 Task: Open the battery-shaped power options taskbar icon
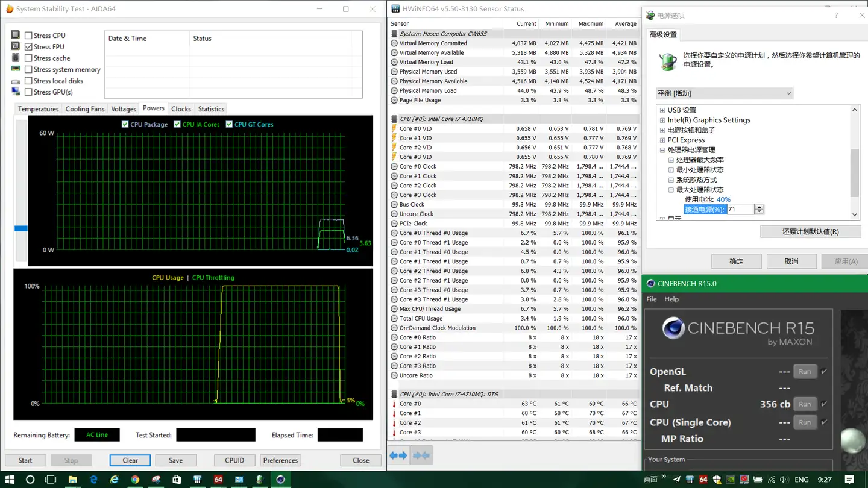point(260,480)
